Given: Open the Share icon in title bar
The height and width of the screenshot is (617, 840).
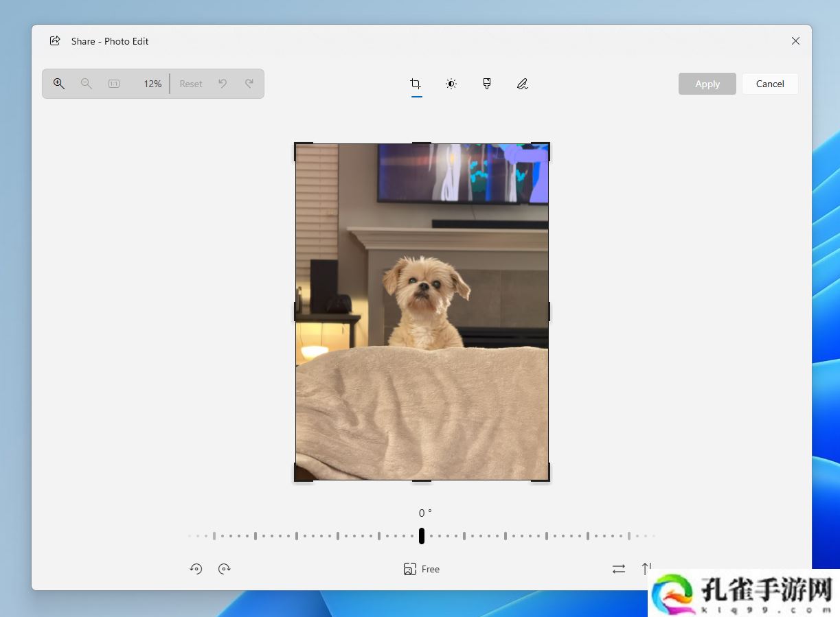Looking at the screenshot, I should [x=55, y=41].
